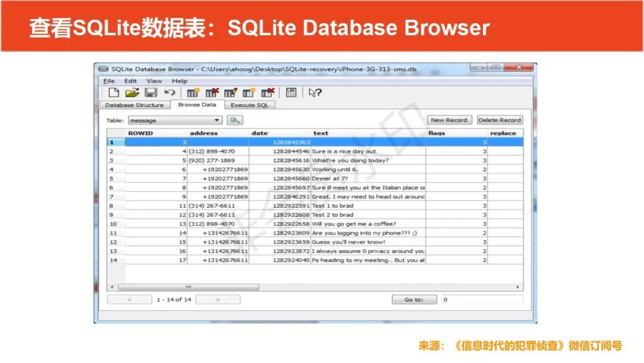Click the cell 'Will you go get me a coffee?'
Screen dimensions: 644x363
point(369,224)
